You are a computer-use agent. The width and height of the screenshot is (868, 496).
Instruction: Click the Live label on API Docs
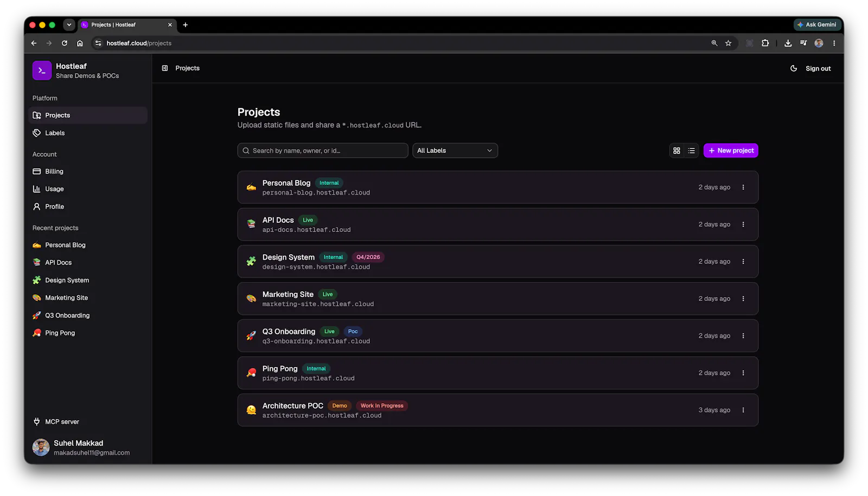(x=308, y=220)
